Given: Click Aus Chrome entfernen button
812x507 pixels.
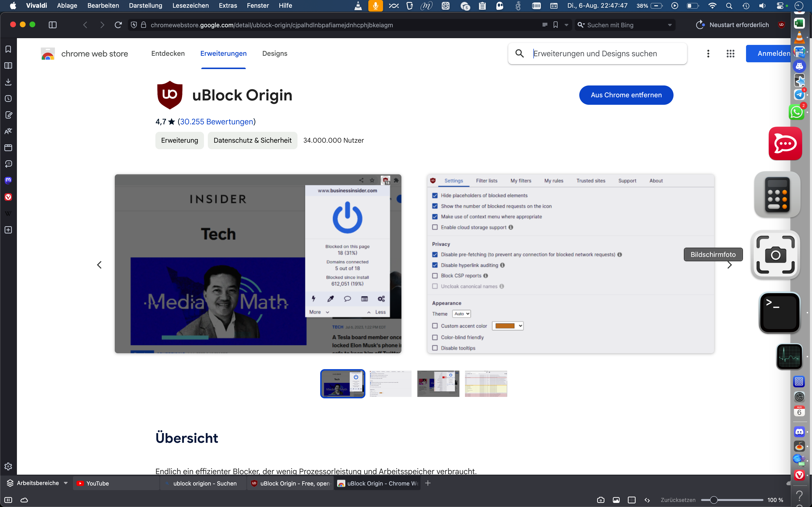Looking at the screenshot, I should [626, 95].
